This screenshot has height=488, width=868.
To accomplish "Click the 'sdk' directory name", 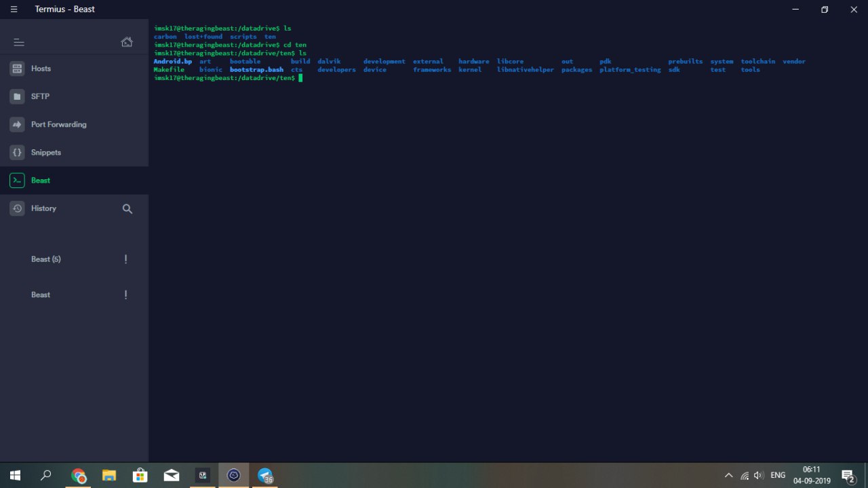I will click(x=674, y=69).
